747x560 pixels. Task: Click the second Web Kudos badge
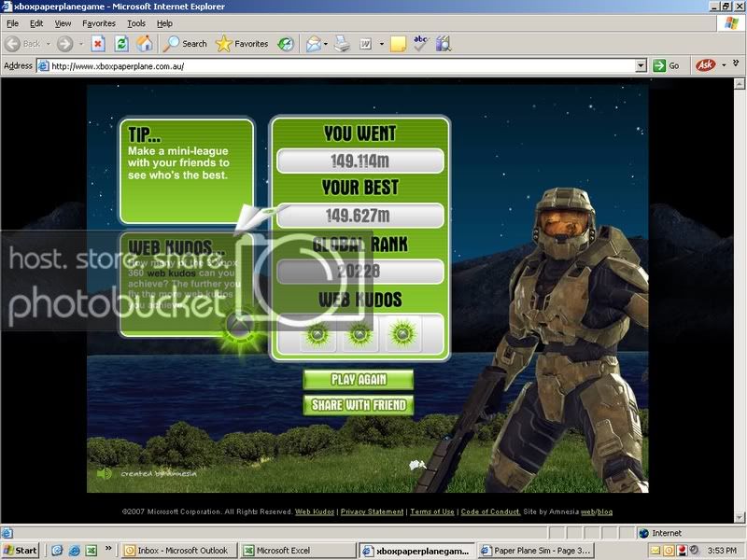pyautogui.click(x=360, y=334)
